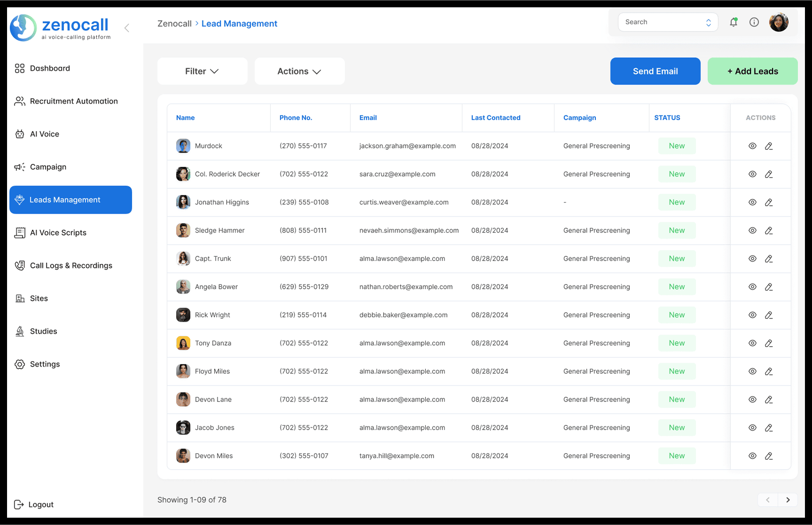Edit Murdock's lead with the pencil icon

pos(769,146)
